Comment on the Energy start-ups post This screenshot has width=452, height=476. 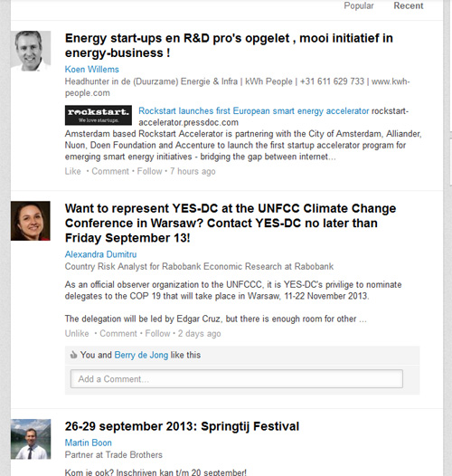pos(110,172)
